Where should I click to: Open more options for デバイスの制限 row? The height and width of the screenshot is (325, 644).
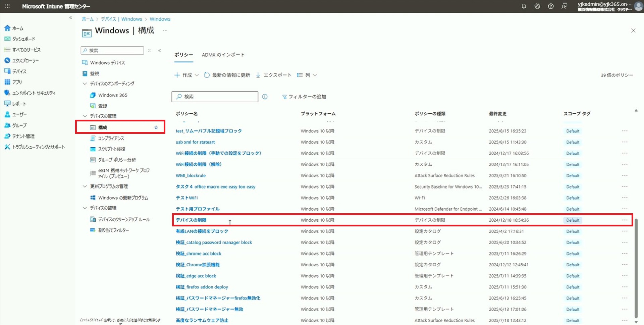click(x=625, y=220)
